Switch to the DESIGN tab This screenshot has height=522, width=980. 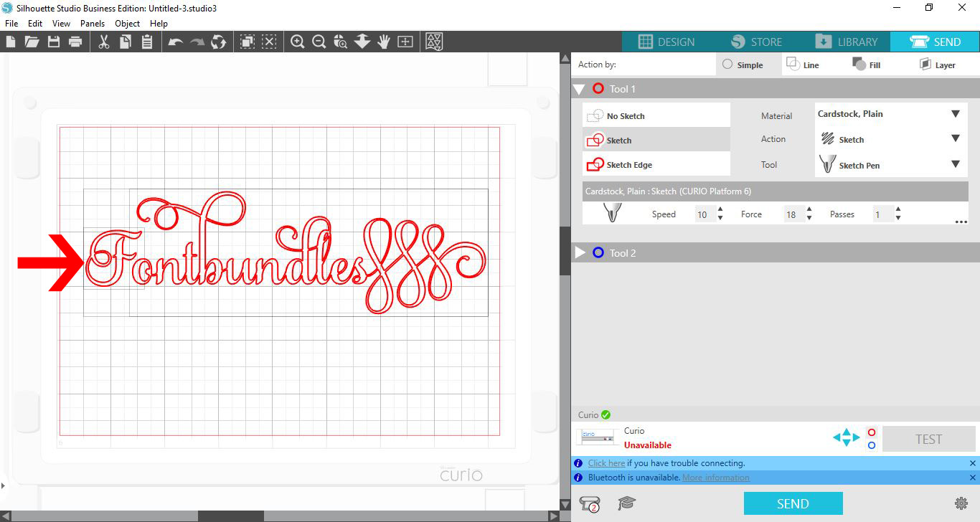pos(666,42)
